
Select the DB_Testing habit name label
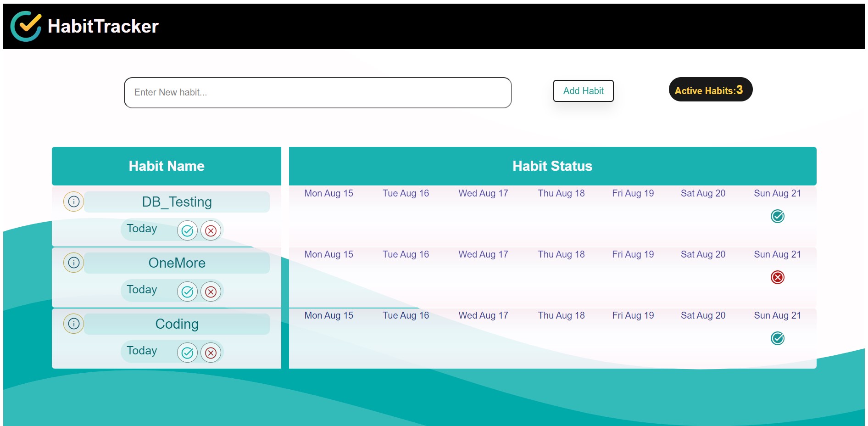(177, 201)
